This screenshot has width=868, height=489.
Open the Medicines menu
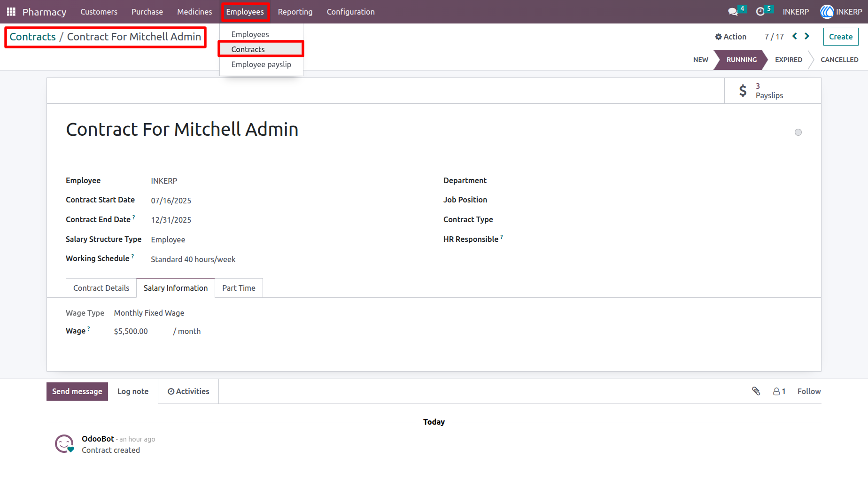194,12
